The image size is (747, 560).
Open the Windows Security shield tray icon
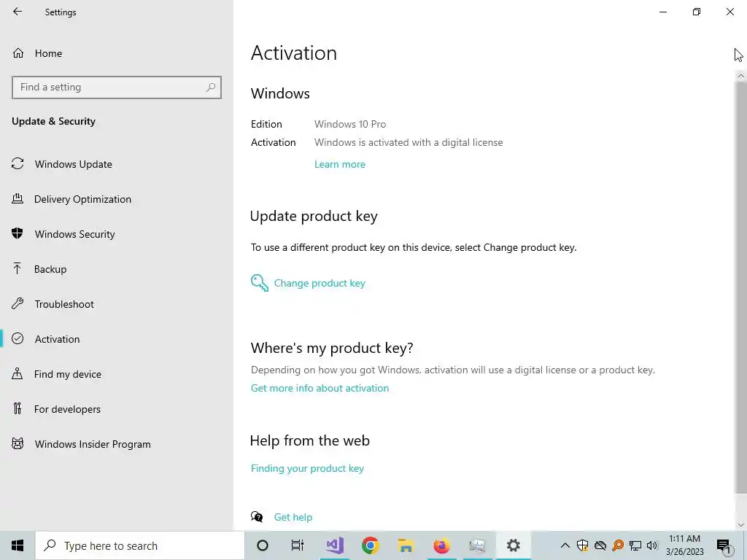582,545
